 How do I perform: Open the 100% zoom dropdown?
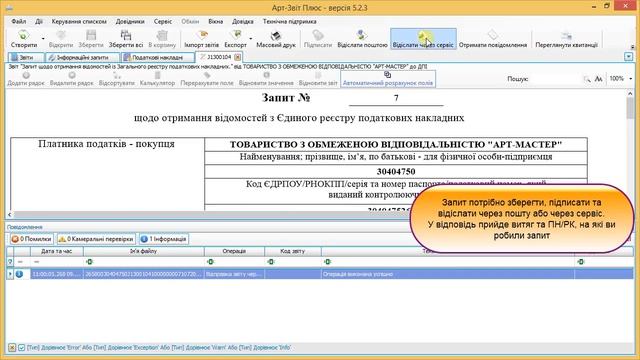pyautogui.click(x=631, y=78)
